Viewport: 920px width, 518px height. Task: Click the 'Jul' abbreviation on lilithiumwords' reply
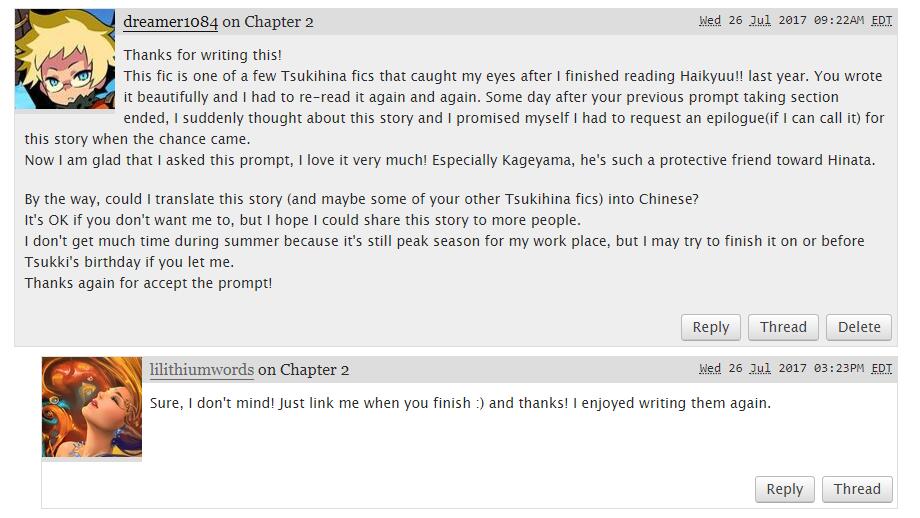pyautogui.click(x=760, y=369)
